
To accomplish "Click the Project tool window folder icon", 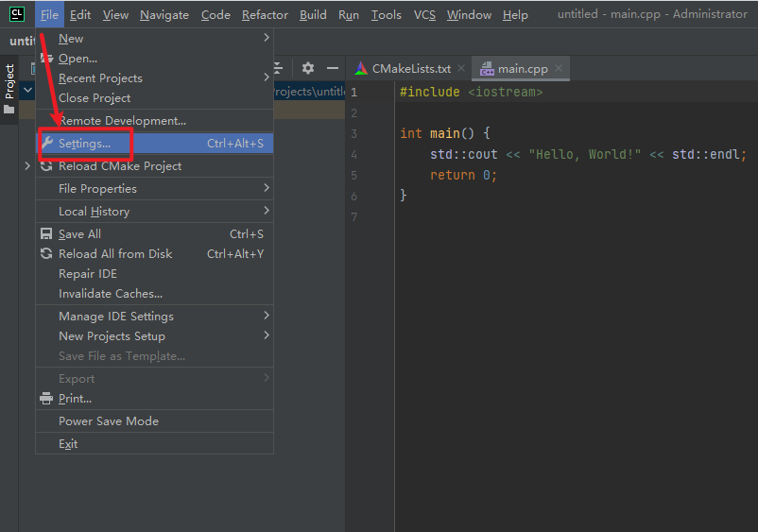I will point(9,110).
